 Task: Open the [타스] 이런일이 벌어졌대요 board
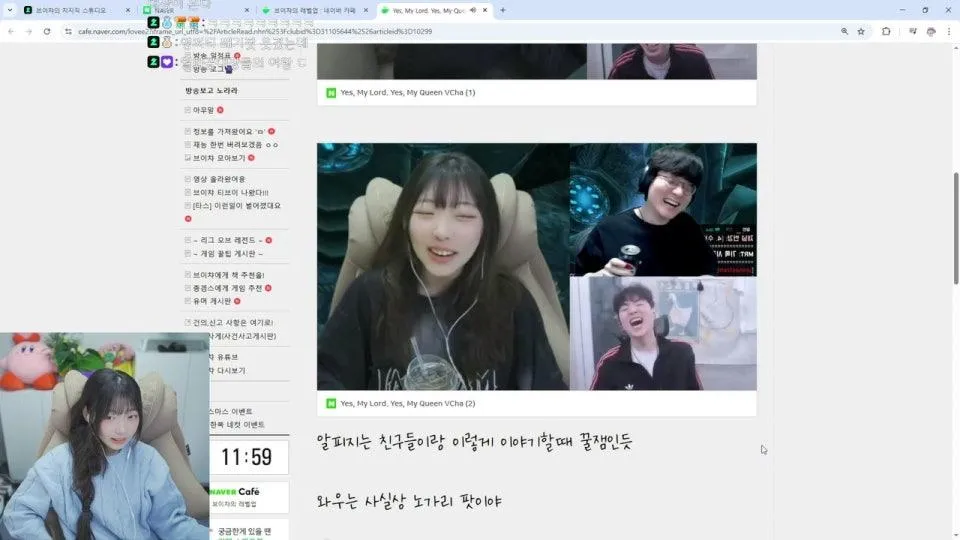point(236,206)
